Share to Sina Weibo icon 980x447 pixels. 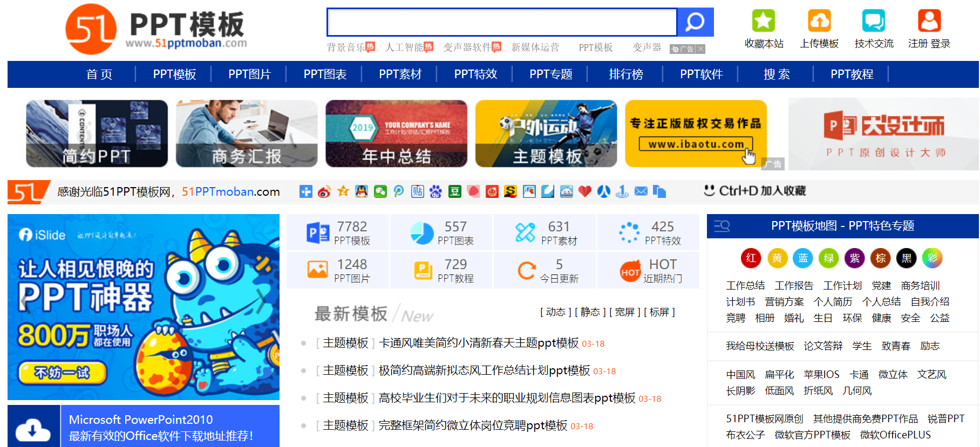[x=324, y=191]
